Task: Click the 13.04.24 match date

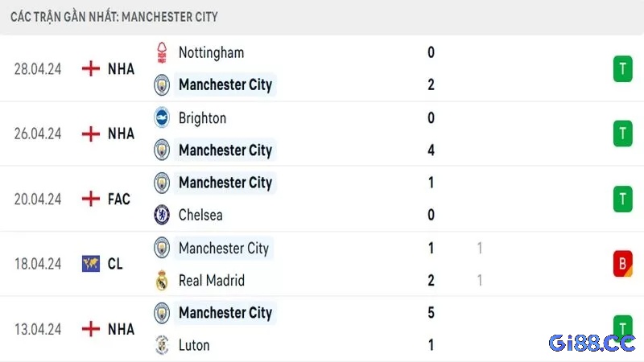Action: (38, 329)
